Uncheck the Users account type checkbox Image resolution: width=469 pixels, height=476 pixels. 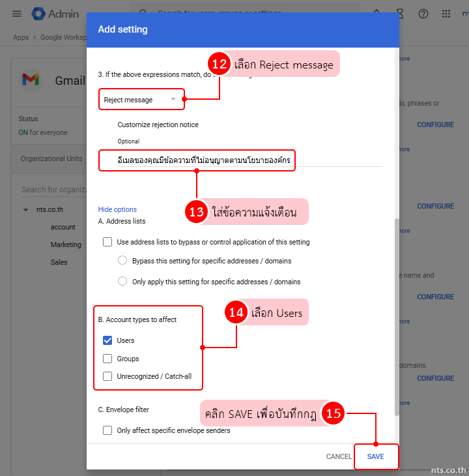[x=107, y=340]
